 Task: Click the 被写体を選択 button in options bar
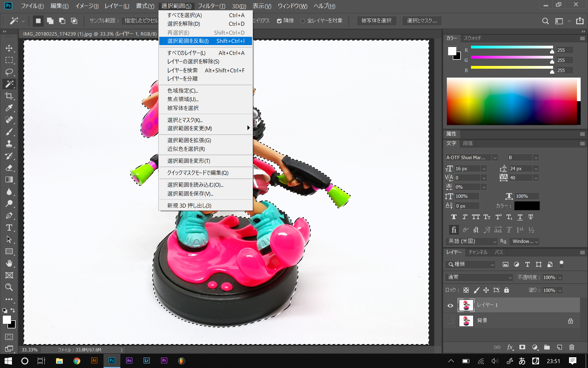[x=376, y=21]
